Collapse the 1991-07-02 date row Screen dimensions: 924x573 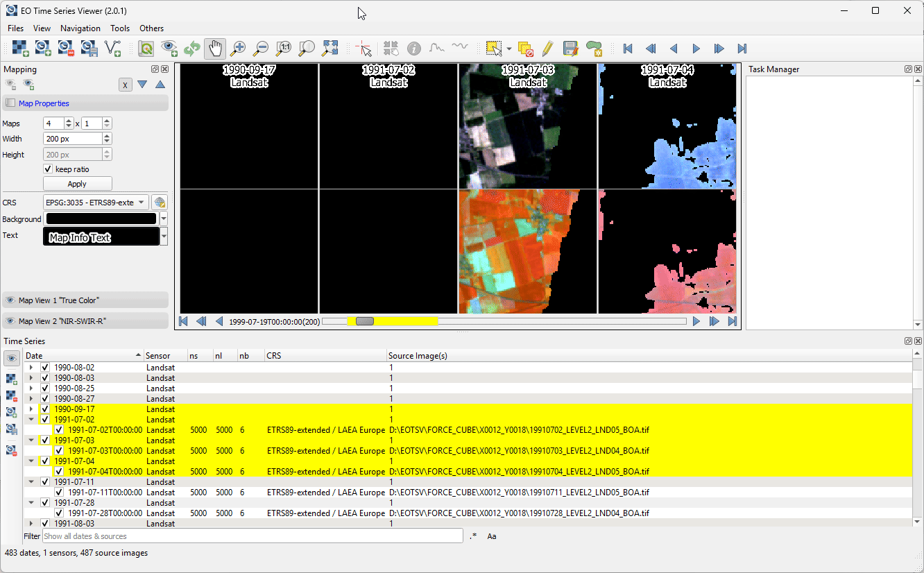click(x=31, y=420)
